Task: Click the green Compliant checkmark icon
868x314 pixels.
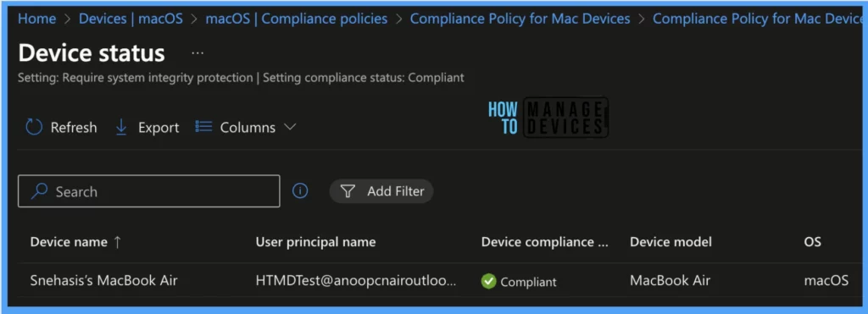Action: click(488, 281)
